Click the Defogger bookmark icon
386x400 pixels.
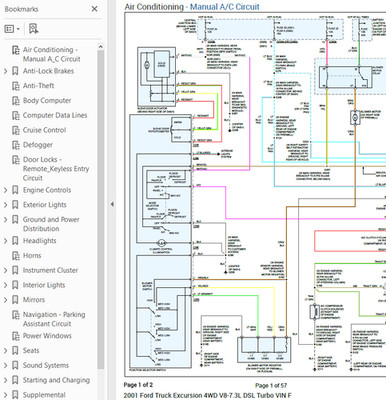pyautogui.click(x=15, y=145)
